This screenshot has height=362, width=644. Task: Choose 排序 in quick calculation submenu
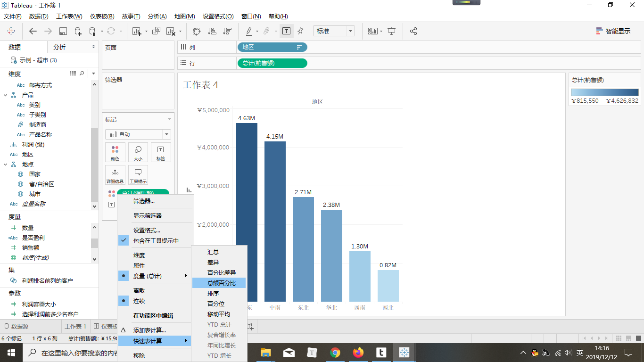coord(219,293)
